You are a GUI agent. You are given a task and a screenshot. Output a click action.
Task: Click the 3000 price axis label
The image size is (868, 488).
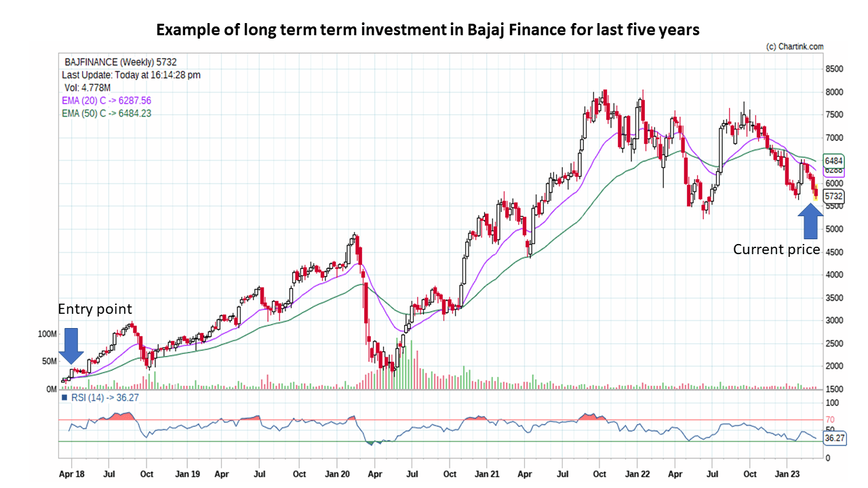pyautogui.click(x=834, y=321)
